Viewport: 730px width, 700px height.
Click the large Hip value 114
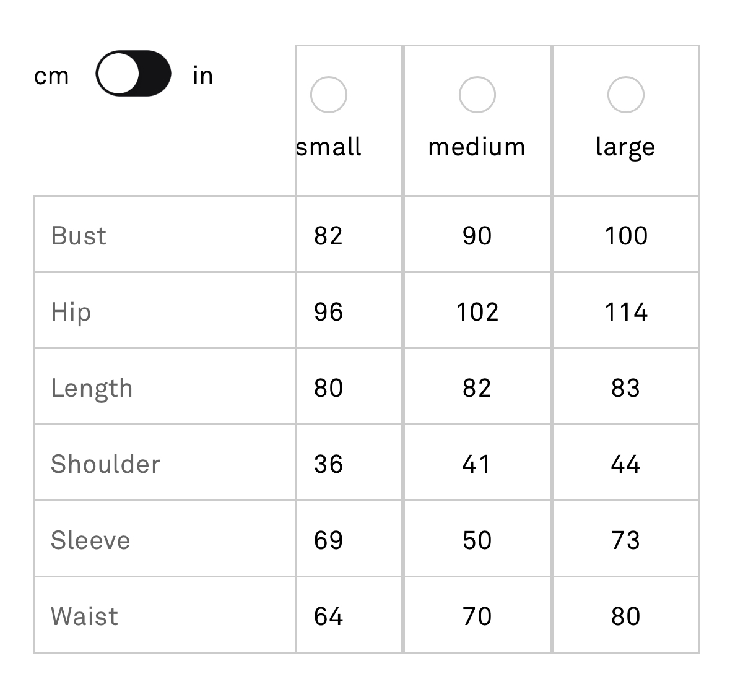tap(626, 312)
